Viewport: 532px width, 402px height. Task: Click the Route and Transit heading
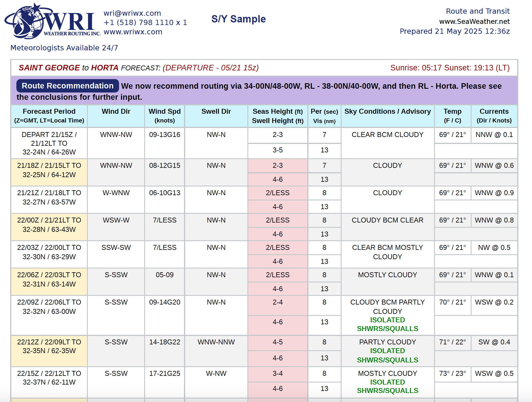pyautogui.click(x=478, y=11)
